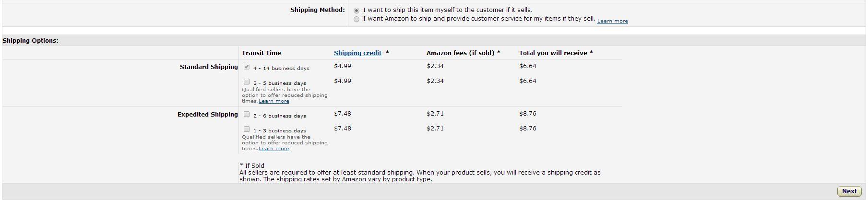This screenshot has width=868, height=200.
Task: Click the Expedited Shipping row label
Action: (208, 115)
